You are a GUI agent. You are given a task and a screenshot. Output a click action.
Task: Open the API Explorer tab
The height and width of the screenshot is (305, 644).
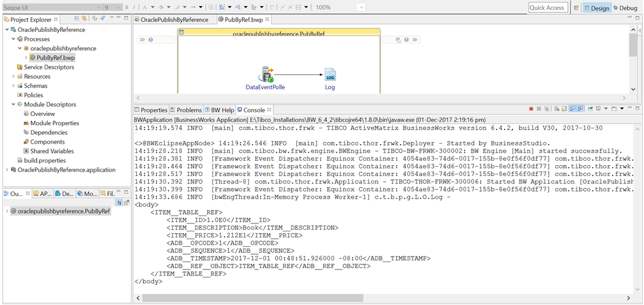(42, 193)
